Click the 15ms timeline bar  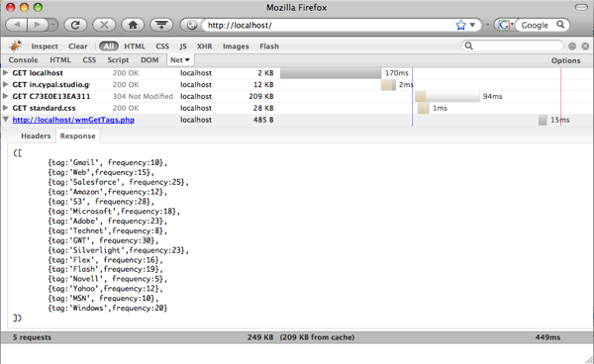pyautogui.click(x=543, y=120)
